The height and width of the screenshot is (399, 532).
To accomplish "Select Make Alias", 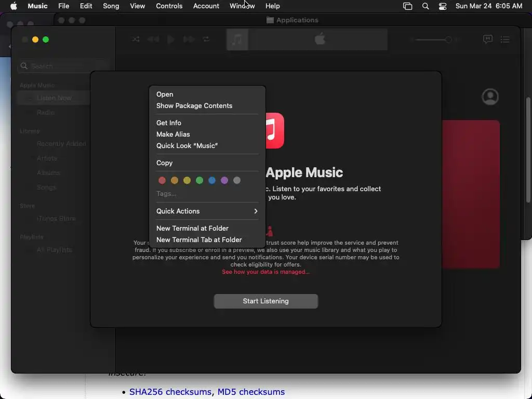I will coord(207,135).
